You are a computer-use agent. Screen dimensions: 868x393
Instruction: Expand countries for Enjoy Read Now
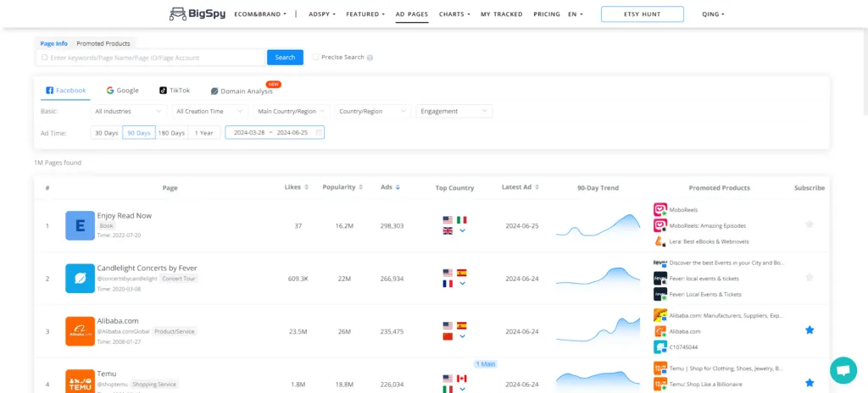[x=462, y=230]
